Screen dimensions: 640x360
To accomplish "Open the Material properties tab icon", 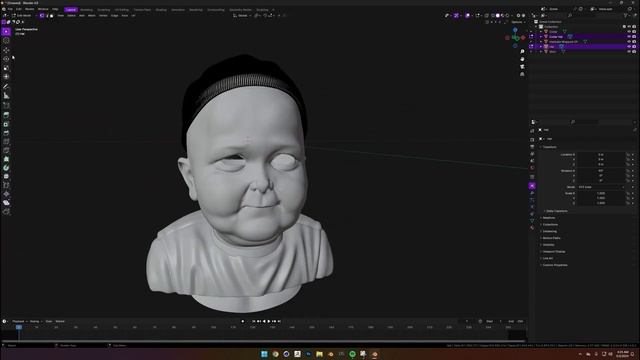I will pyautogui.click(x=532, y=228).
